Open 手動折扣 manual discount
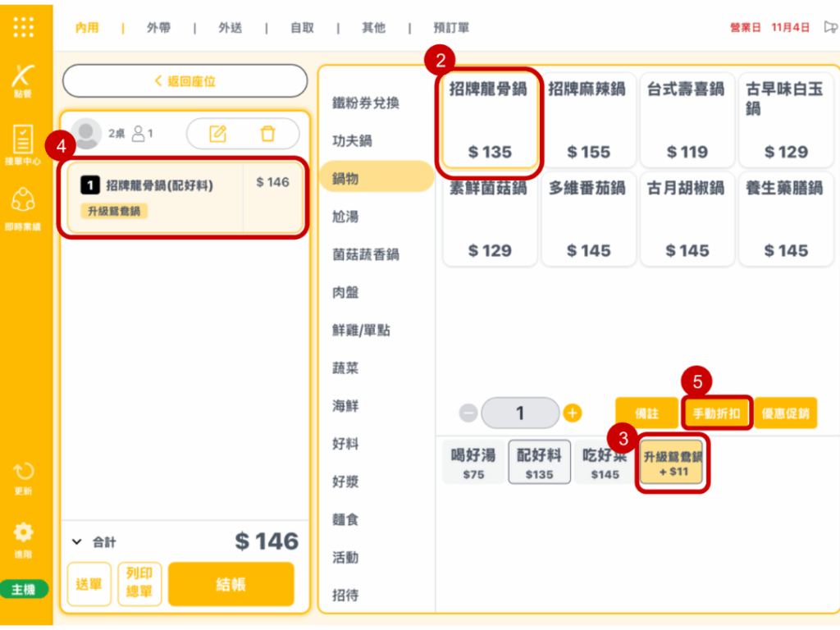The image size is (840, 630). tap(716, 413)
